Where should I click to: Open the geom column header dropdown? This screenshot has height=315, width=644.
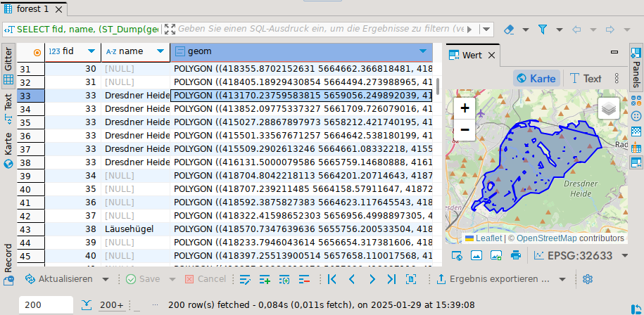click(423, 51)
